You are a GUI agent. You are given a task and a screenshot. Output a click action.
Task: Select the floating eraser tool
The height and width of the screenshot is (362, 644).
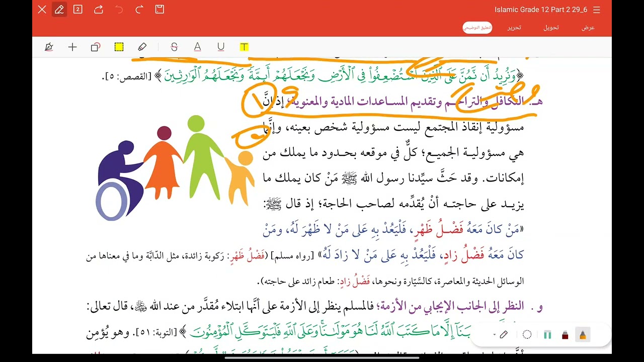click(x=504, y=335)
